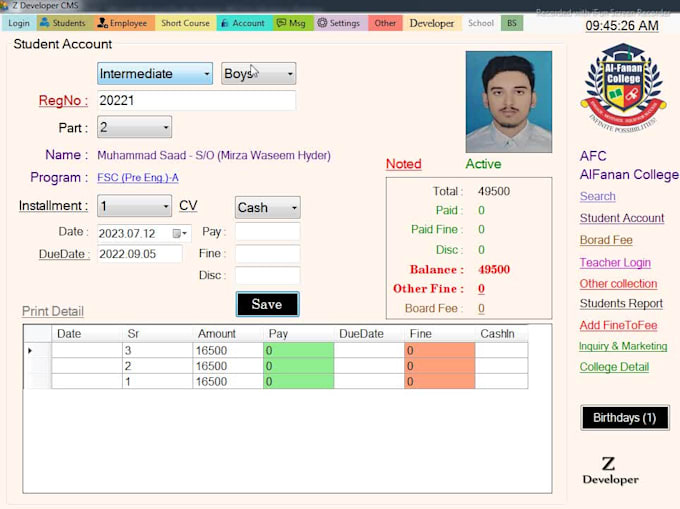Click the Fine input field
680x509 pixels.
point(268,254)
